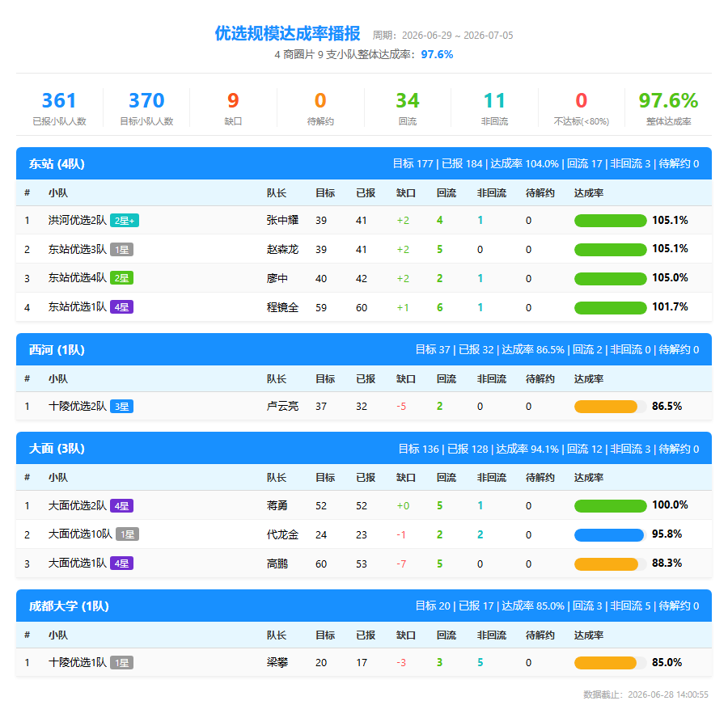Screen dimensions: 728x726
Task: Click captain name 廖中
Action: pyautogui.click(x=277, y=278)
